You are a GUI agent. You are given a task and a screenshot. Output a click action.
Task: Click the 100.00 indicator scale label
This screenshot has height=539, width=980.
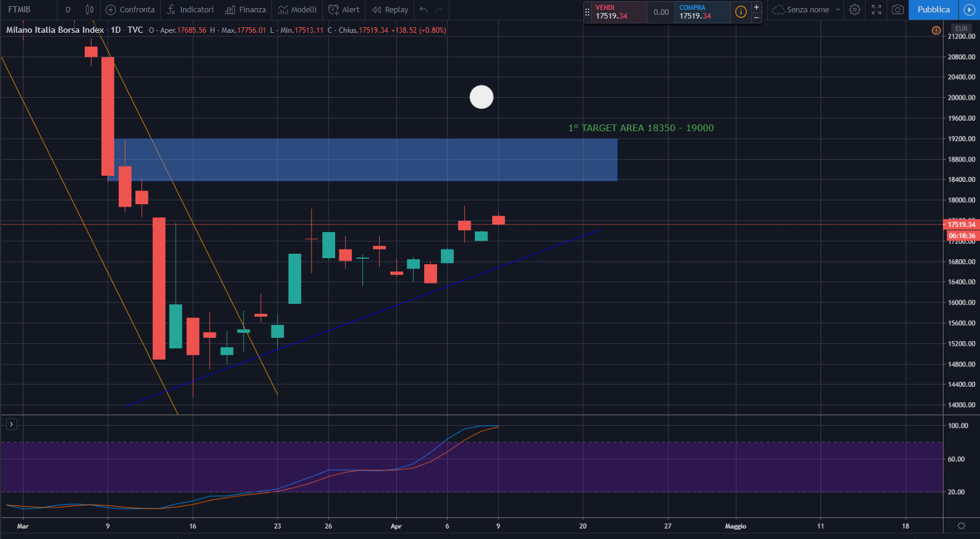958,426
